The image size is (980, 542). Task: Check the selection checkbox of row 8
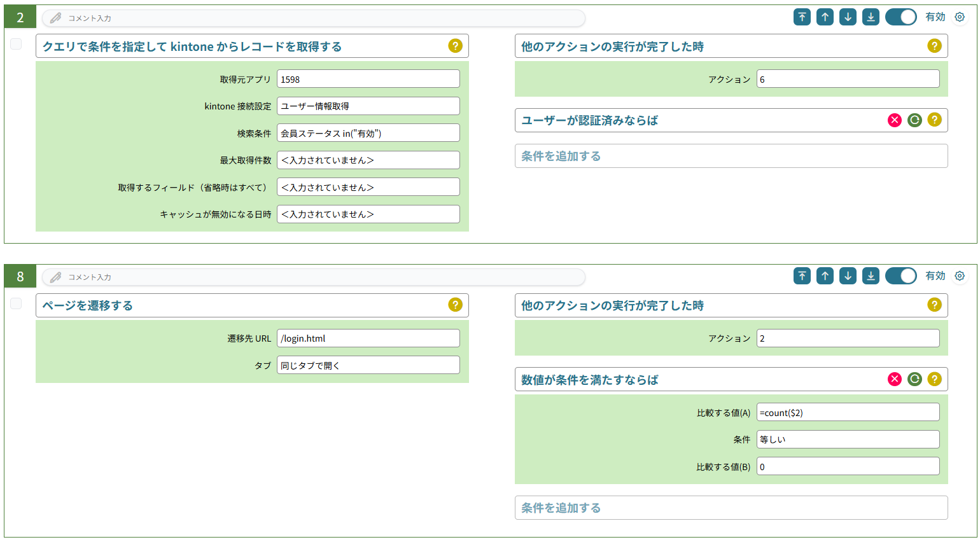(x=16, y=303)
